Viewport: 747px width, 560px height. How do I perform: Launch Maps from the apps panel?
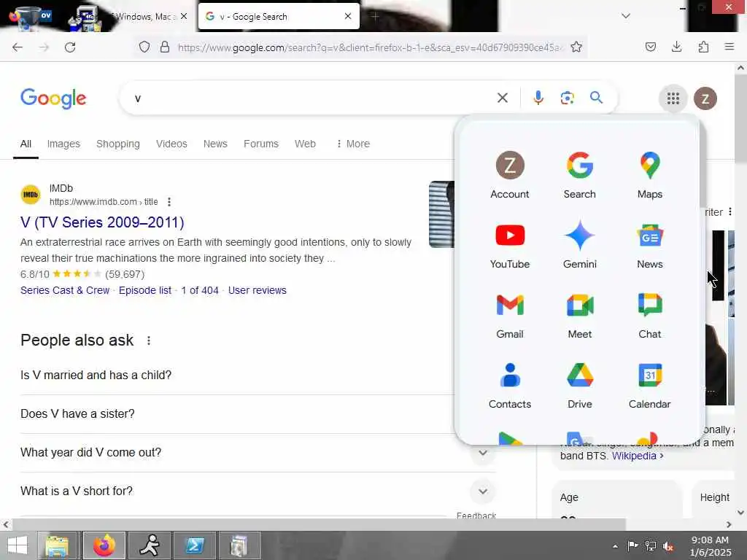pos(649,175)
